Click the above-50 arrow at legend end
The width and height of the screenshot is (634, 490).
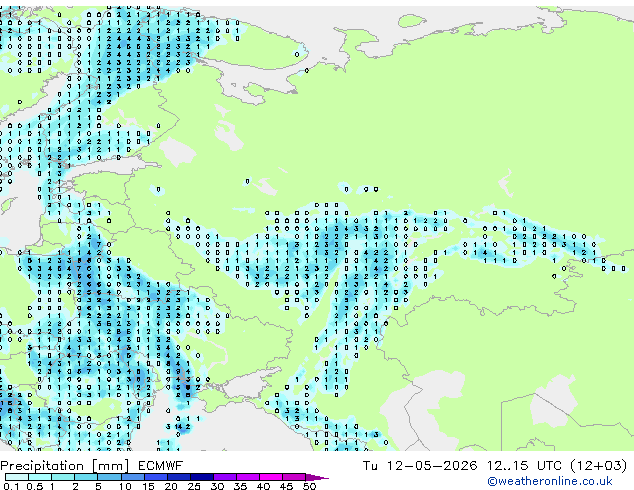[317, 478]
